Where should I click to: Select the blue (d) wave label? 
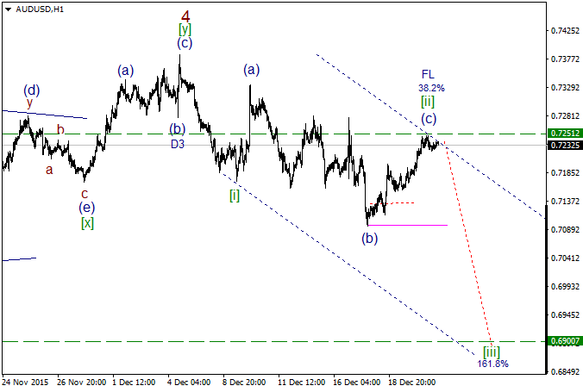coord(32,90)
